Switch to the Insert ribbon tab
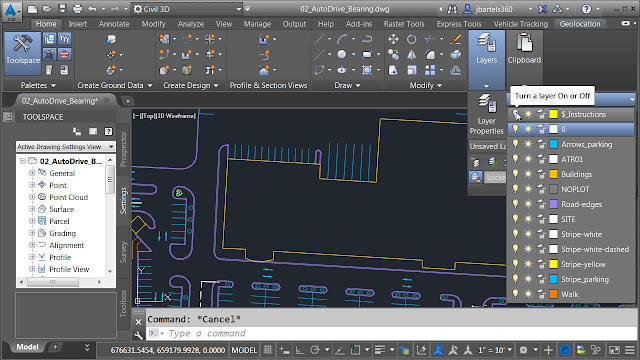 78,24
